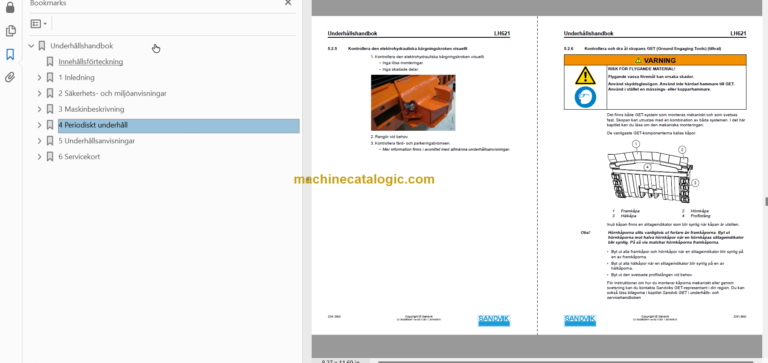Select the 4 Periodiskt underhåll bookmark

point(179,125)
